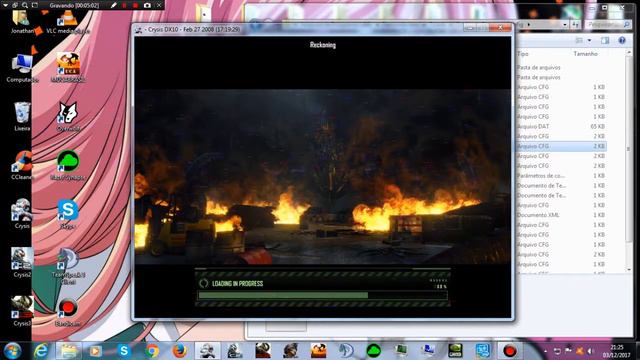Viewport: 640px width, 360px height.
Task: Launch the Overwolf desktop shortcut
Action: click(x=68, y=116)
